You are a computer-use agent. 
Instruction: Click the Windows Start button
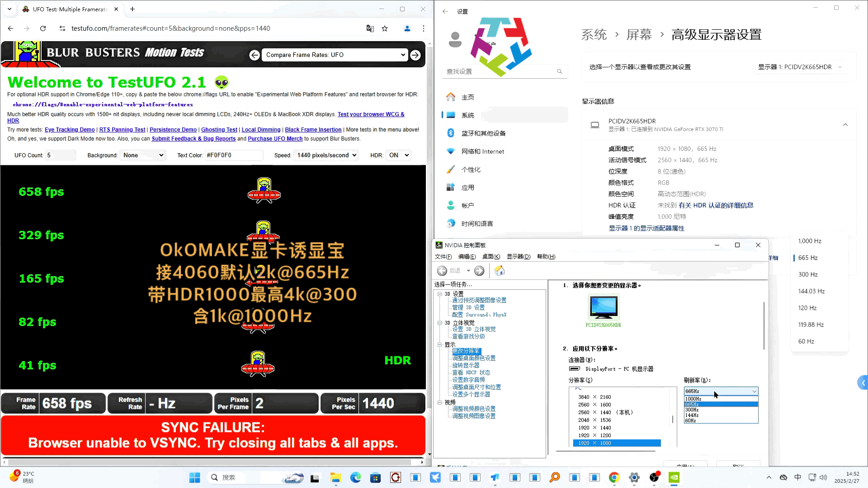[x=195, y=478]
